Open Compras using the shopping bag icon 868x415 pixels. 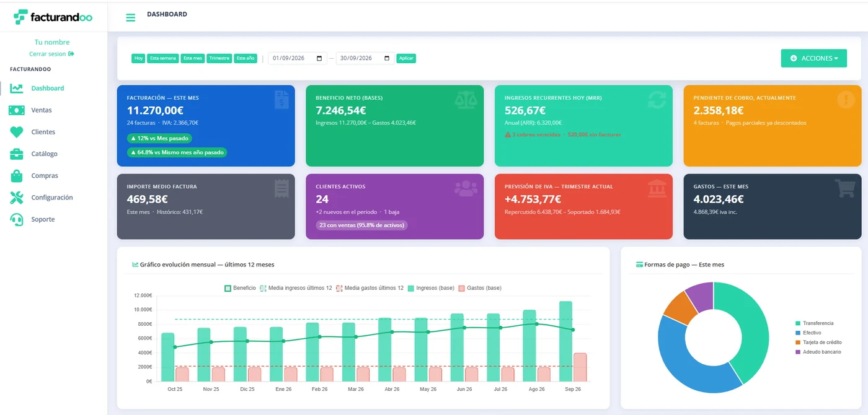[x=17, y=176]
